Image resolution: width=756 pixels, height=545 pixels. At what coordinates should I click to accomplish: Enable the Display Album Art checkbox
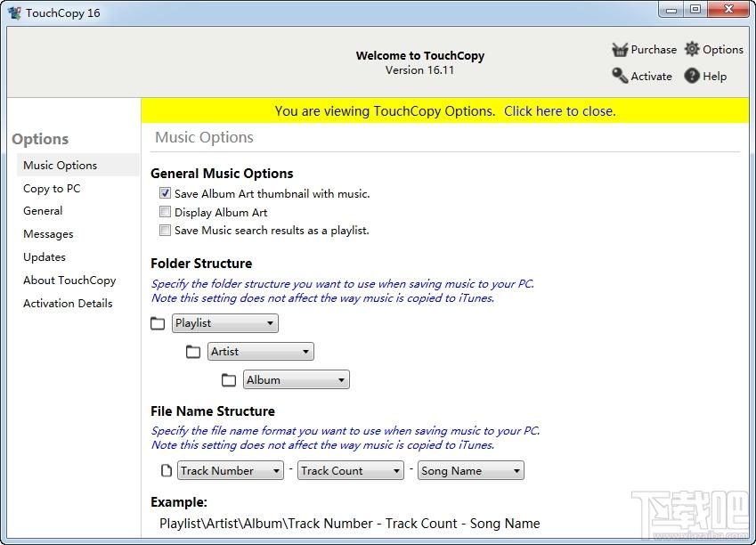(165, 212)
